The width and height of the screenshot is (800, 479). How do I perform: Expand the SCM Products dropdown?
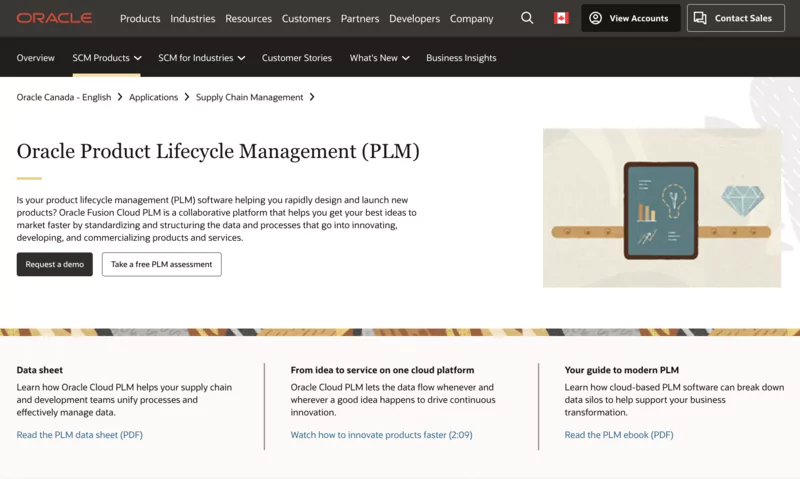107,58
